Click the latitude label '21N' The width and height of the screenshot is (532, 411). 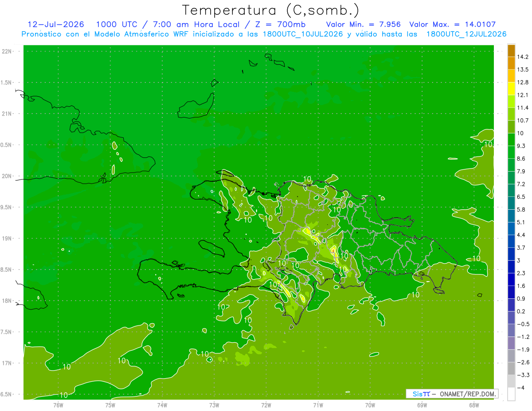point(7,114)
